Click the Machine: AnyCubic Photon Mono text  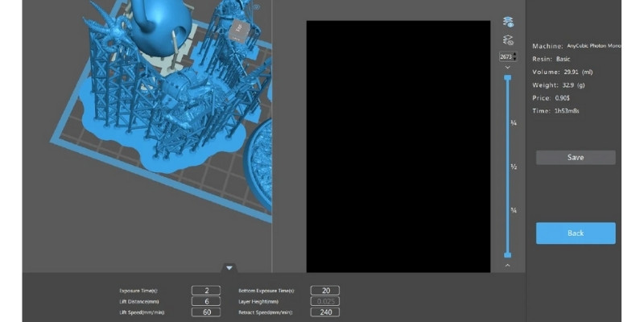pyautogui.click(x=576, y=46)
